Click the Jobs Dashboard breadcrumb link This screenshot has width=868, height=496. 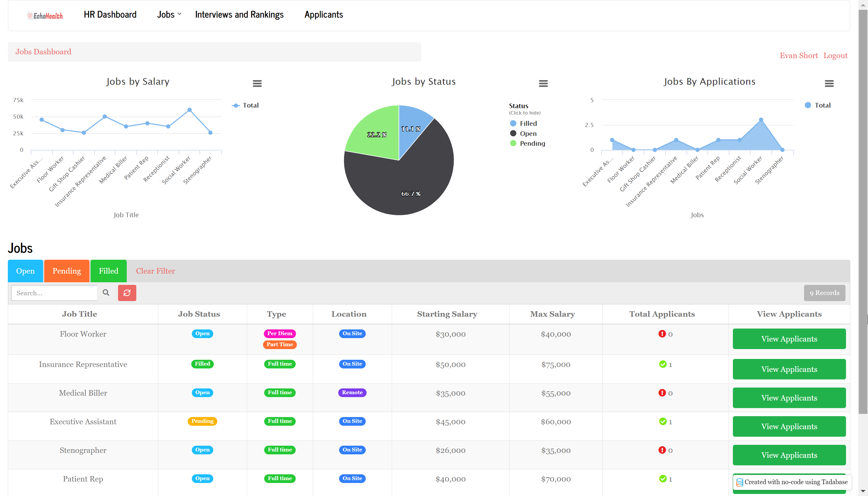(43, 52)
